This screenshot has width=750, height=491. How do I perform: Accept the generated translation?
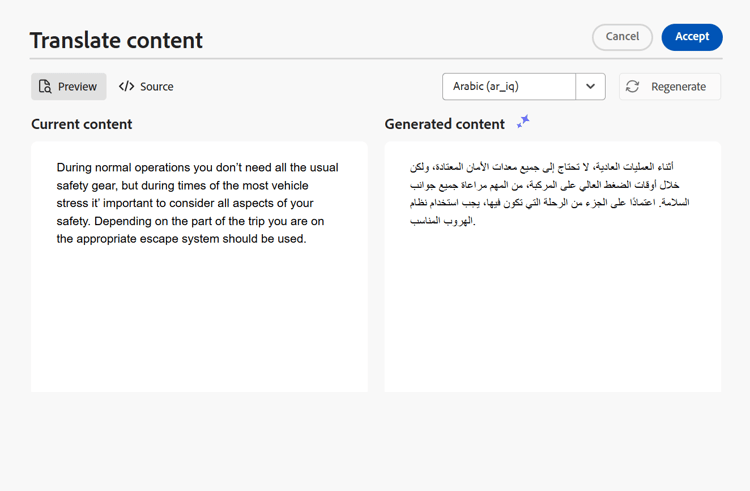(x=692, y=37)
